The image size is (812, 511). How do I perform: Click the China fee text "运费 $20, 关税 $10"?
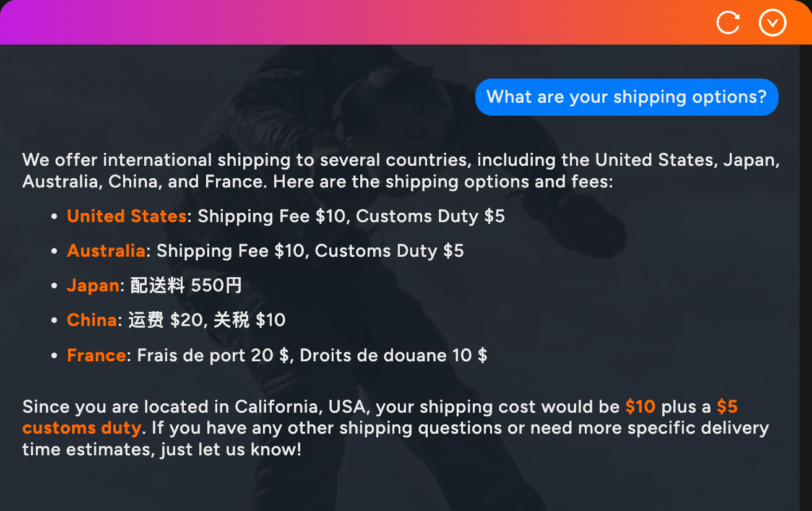pyautogui.click(x=207, y=320)
